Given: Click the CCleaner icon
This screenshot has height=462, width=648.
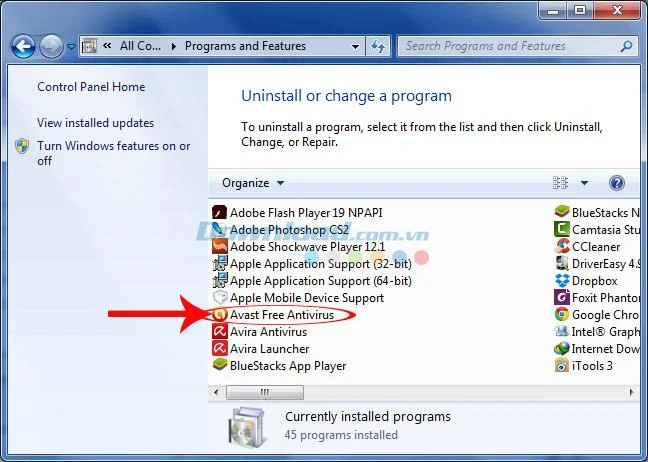Looking at the screenshot, I should pyautogui.click(x=562, y=246).
